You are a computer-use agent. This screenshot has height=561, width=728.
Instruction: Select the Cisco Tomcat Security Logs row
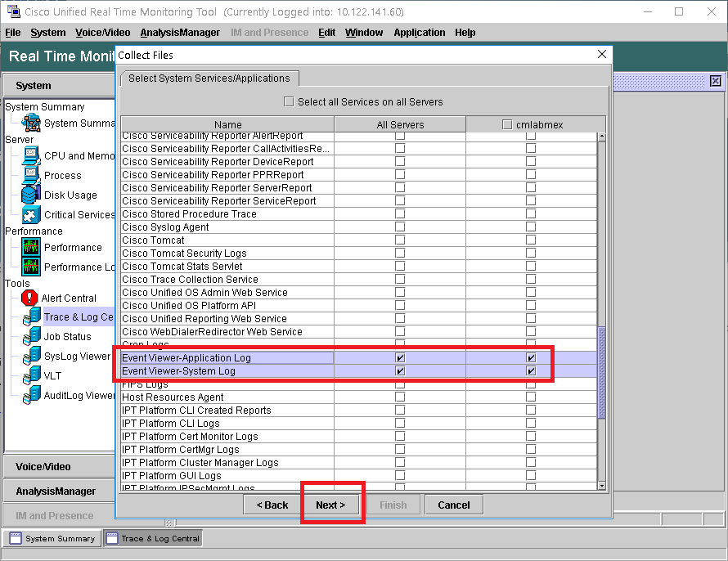(358, 253)
